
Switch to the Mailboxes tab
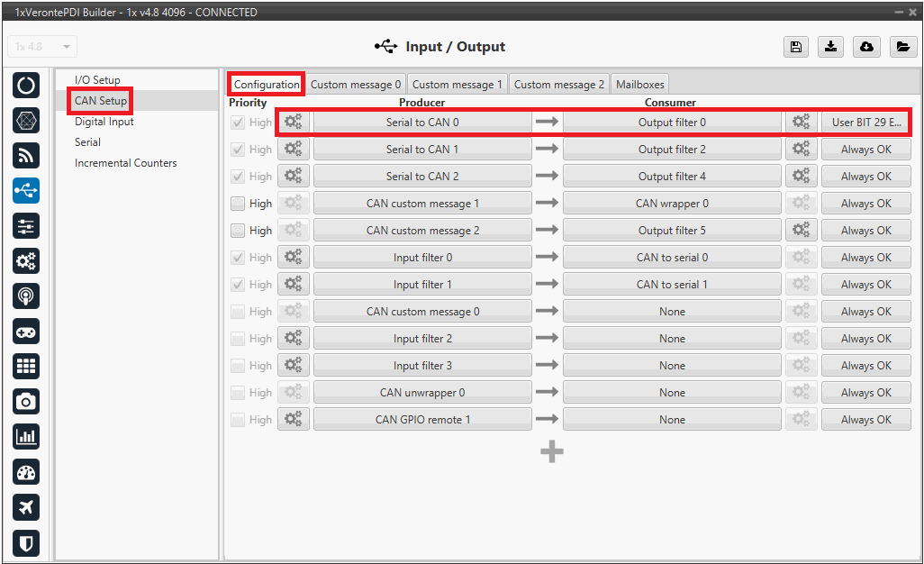[x=639, y=85]
